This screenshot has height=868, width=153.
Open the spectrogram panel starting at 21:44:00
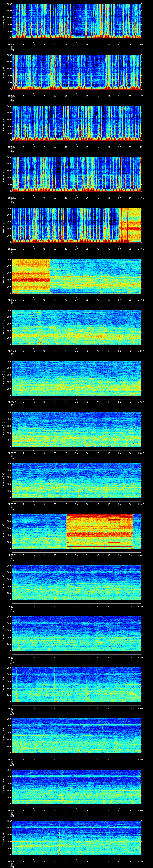click(x=77, y=786)
